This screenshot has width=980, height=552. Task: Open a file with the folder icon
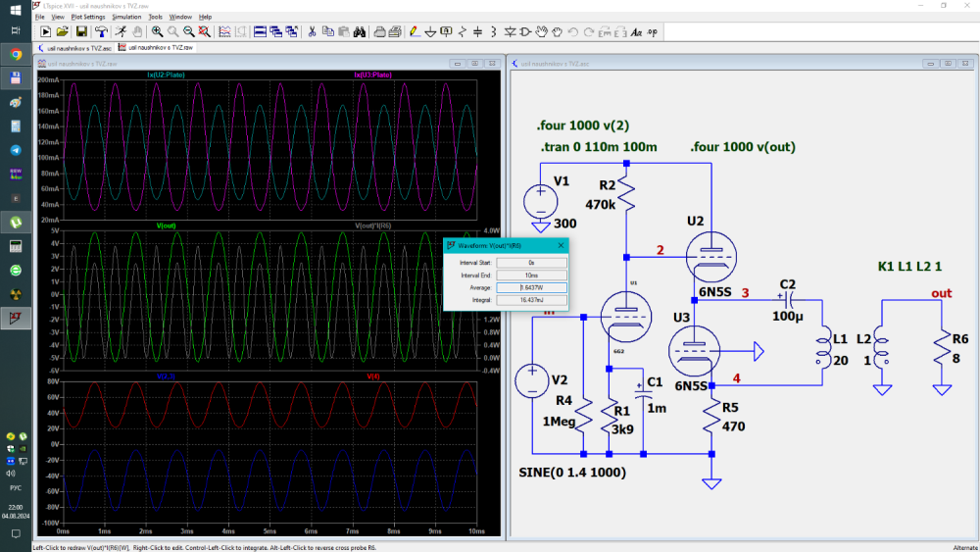point(63,31)
